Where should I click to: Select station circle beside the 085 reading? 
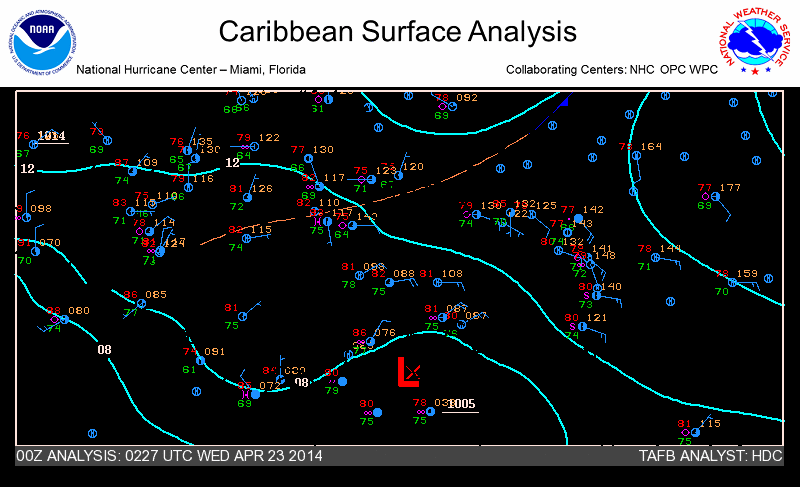tap(141, 304)
